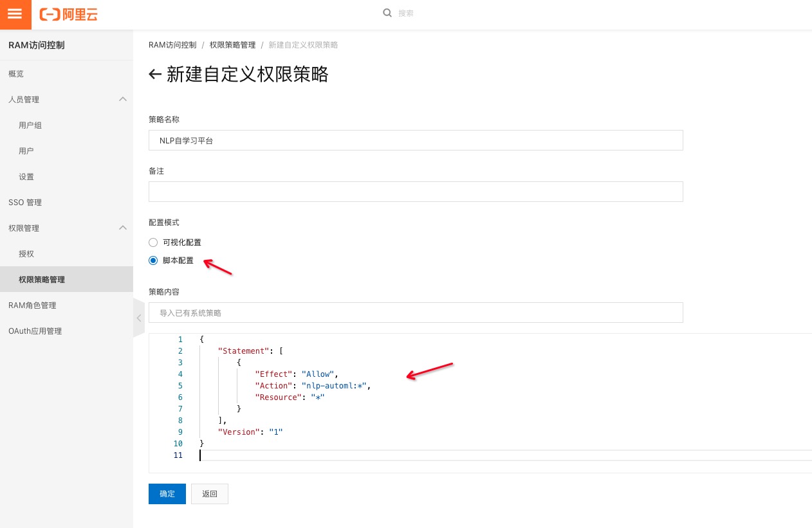Click the 返回 button
This screenshot has height=528, width=812.
click(210, 494)
